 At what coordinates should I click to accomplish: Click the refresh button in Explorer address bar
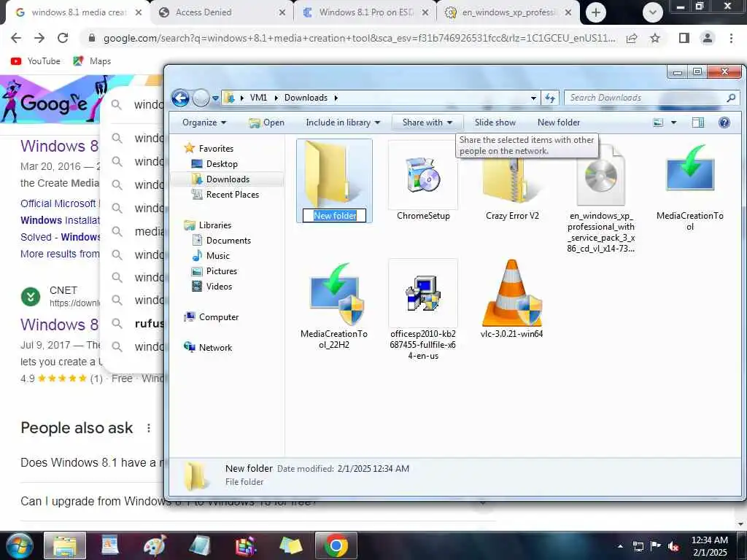(x=550, y=98)
